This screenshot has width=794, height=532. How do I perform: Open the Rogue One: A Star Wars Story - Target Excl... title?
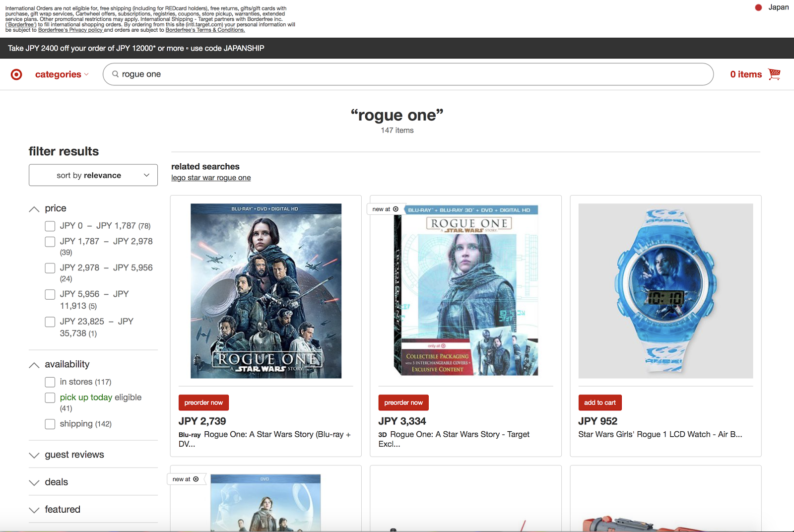[454, 439]
